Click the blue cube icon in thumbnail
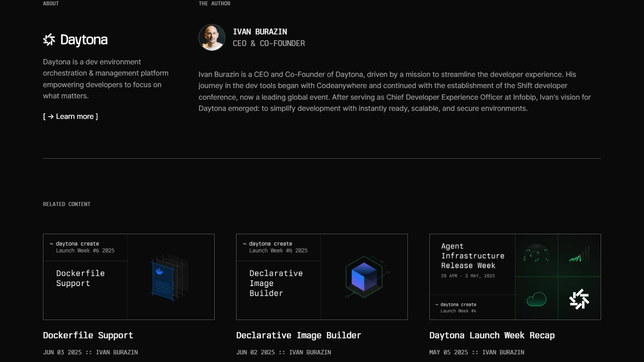Viewport: 644px width, 362px height. coord(364,277)
